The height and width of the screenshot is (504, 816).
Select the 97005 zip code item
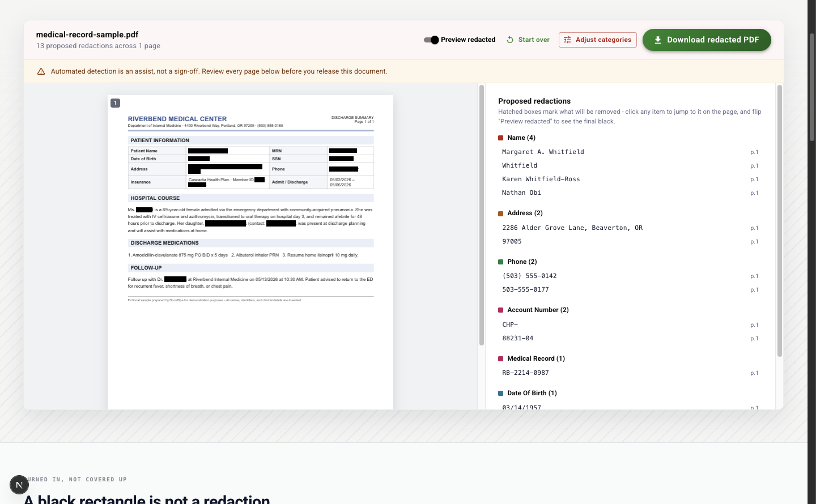630,241
